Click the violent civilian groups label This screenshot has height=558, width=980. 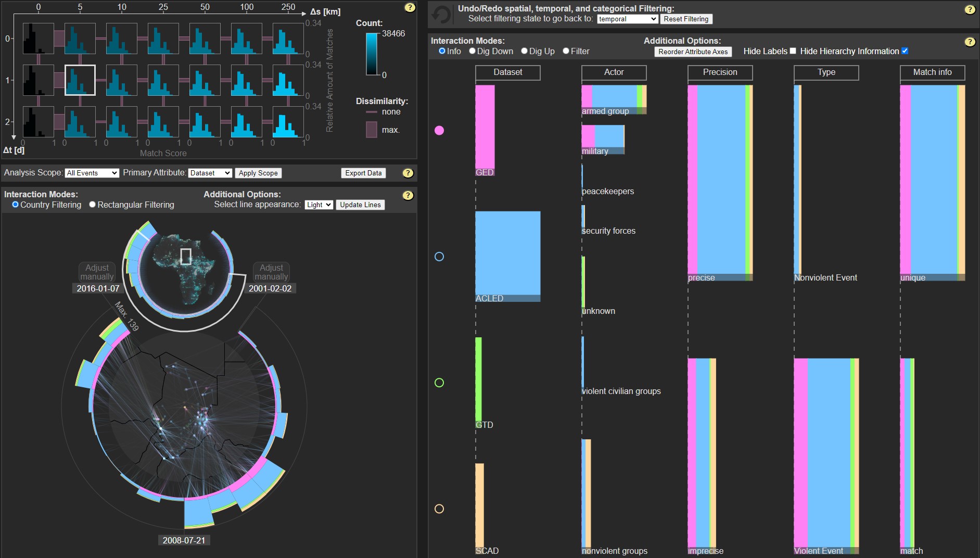pos(621,391)
